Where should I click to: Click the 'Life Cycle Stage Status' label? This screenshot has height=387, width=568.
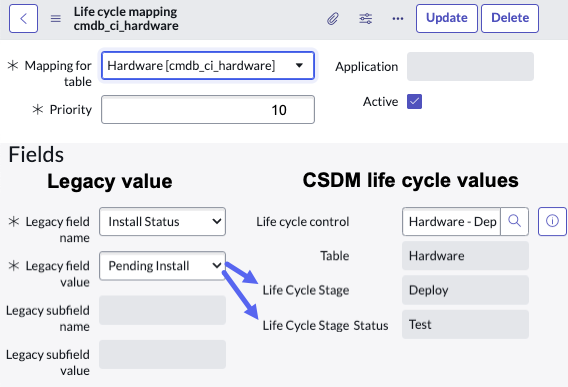pos(325,325)
